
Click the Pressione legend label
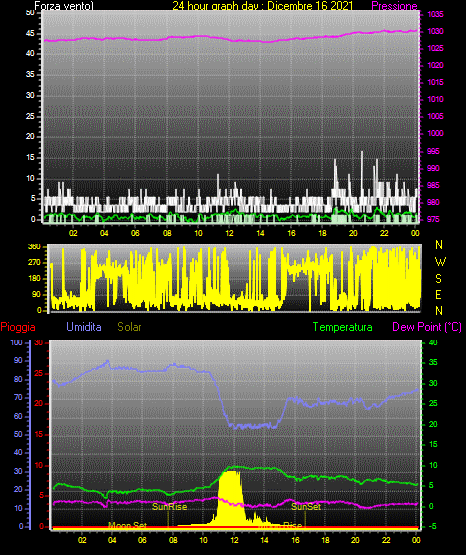(x=394, y=6)
